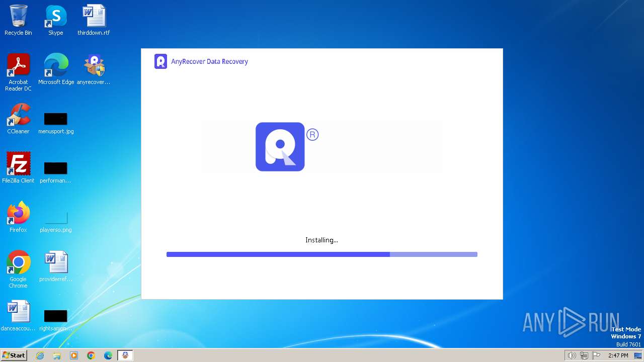The width and height of the screenshot is (644, 362).
Task: Select the playerso.png file
Action: coord(56,221)
